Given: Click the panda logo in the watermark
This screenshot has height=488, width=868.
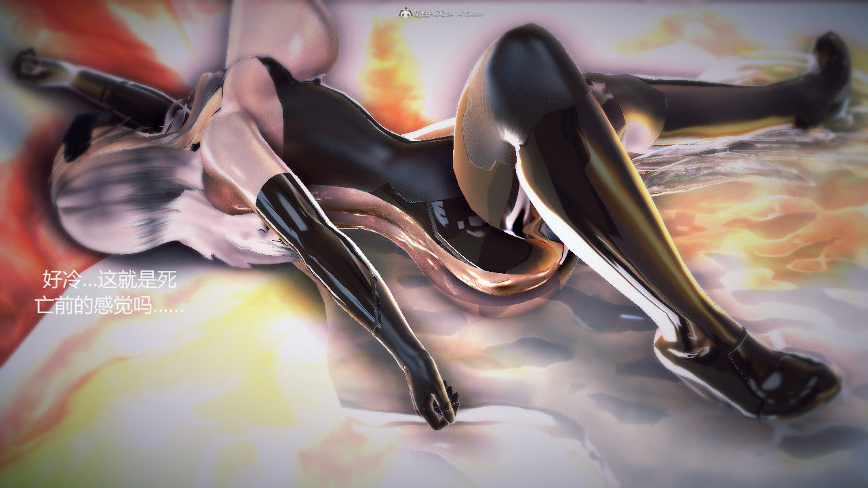Looking at the screenshot, I should [406, 12].
